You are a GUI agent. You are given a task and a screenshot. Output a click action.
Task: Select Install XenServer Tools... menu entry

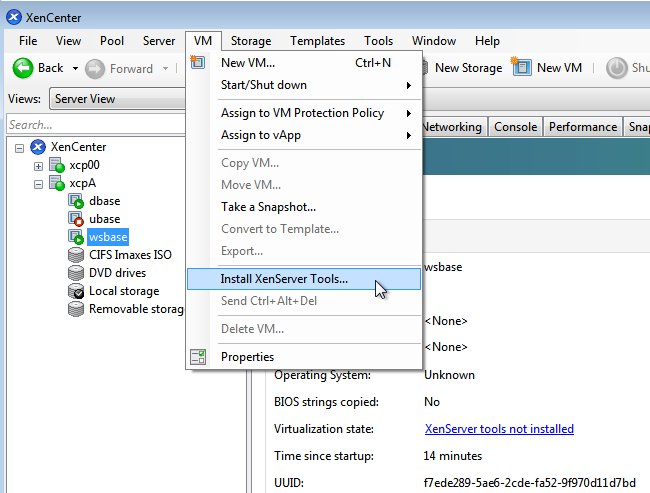pyautogui.click(x=304, y=279)
